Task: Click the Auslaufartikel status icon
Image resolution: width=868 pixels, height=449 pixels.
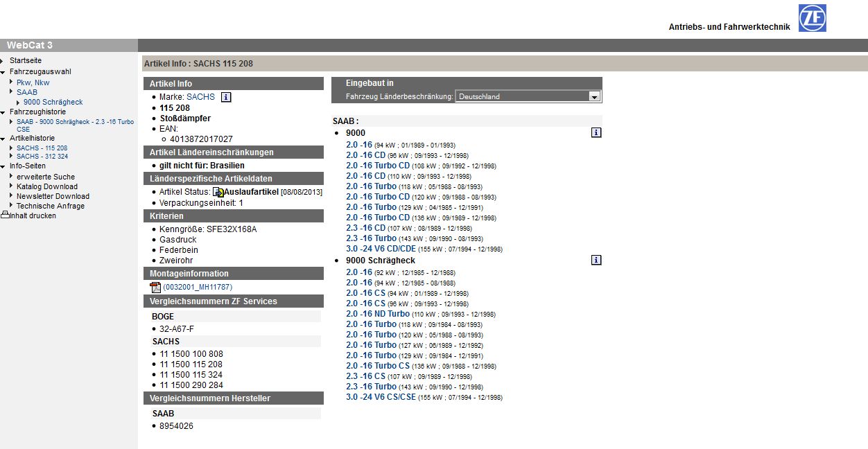Action: tap(218, 192)
